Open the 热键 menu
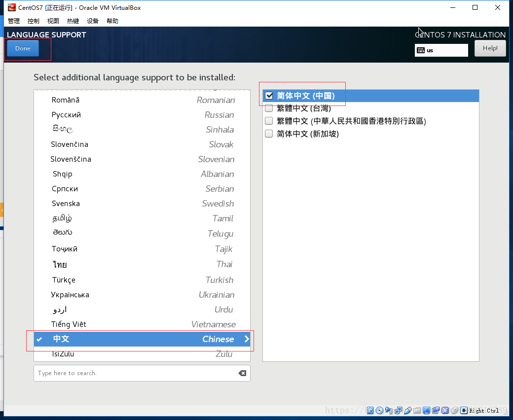 tap(73, 21)
